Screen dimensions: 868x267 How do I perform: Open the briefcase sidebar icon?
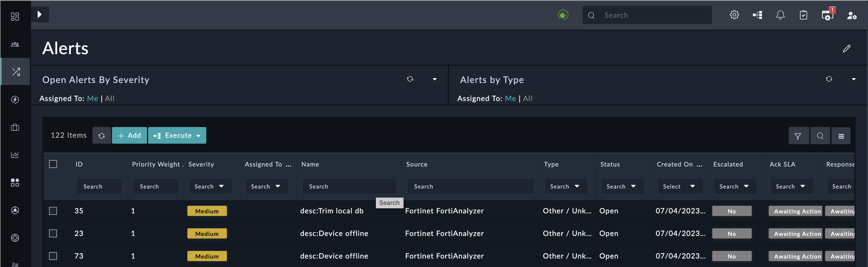point(15,127)
